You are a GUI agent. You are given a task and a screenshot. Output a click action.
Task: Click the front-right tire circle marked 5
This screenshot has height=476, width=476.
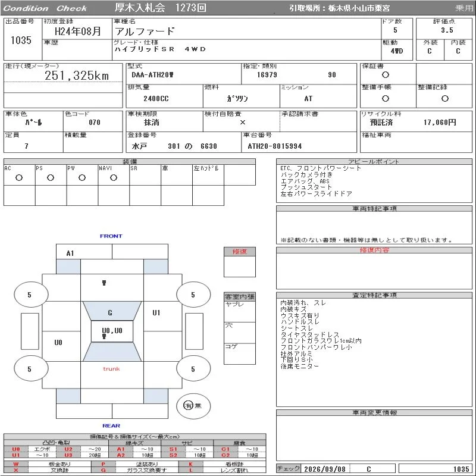click(x=193, y=295)
